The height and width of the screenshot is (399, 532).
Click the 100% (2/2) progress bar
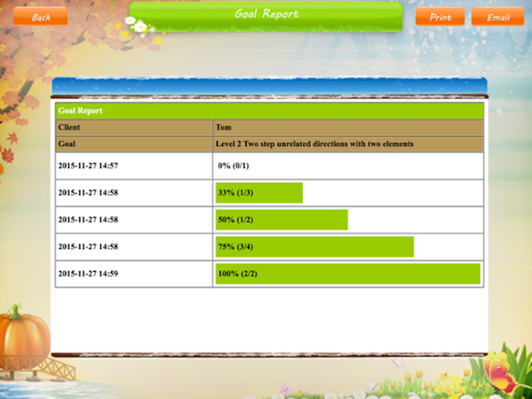click(348, 274)
